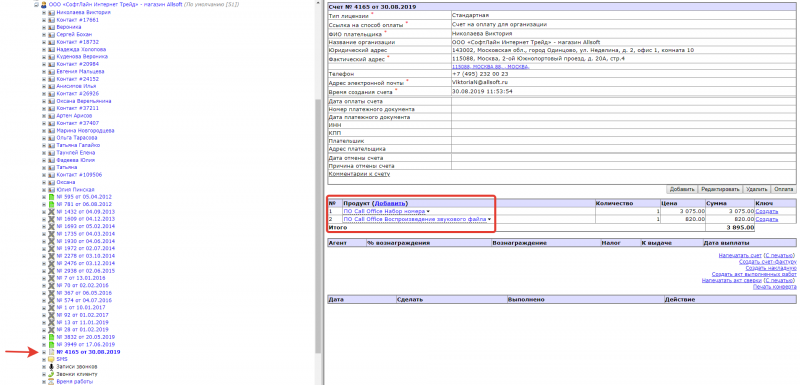The image size is (800, 385).
Task: Click the hourglass icon of Время работы
Action: (x=51, y=381)
